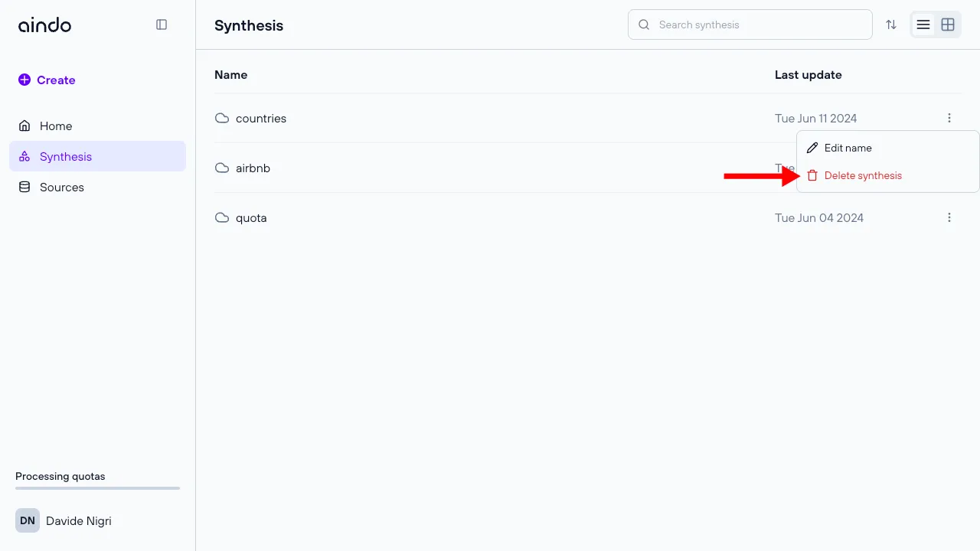Open the airbnb synthesis

point(253,168)
